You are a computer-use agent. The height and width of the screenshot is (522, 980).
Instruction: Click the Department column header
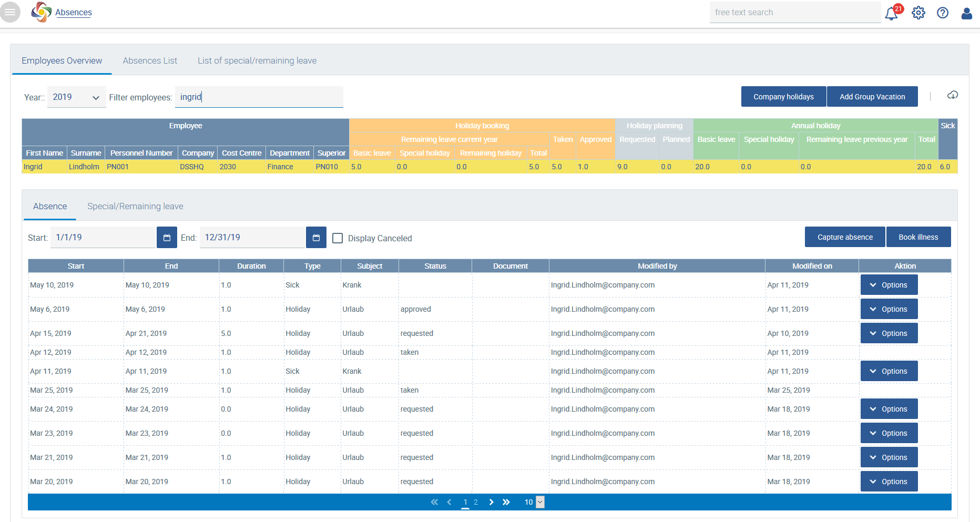point(290,153)
